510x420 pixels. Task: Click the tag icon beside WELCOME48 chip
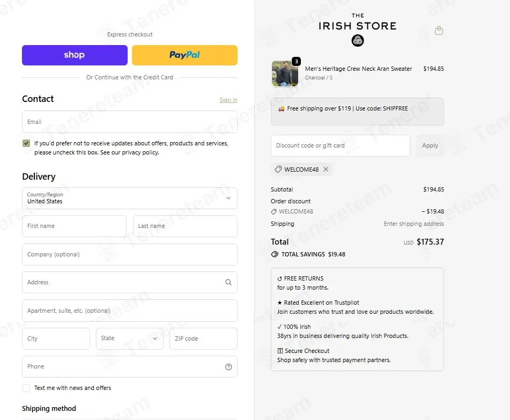(278, 169)
